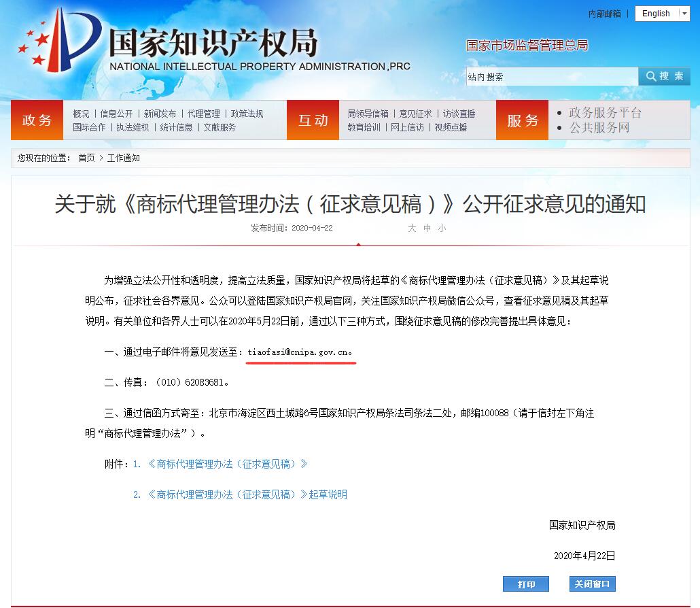700x608 pixels.
Task: Go to 概况 overview page
Action: [81, 114]
